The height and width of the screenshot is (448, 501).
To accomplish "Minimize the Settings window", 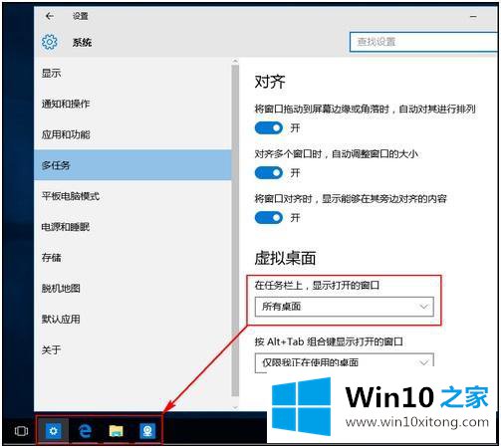I will (x=473, y=16).
